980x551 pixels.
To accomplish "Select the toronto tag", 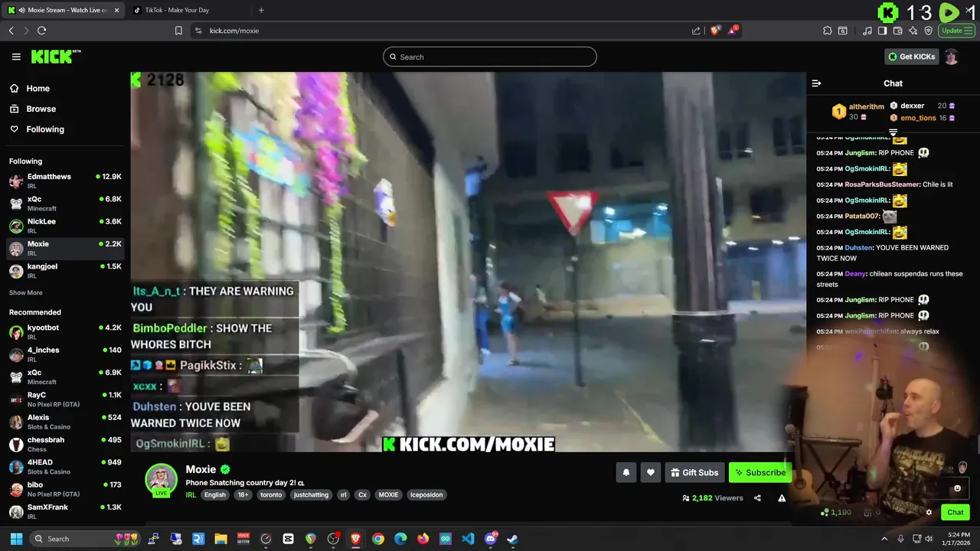I will click(x=271, y=495).
